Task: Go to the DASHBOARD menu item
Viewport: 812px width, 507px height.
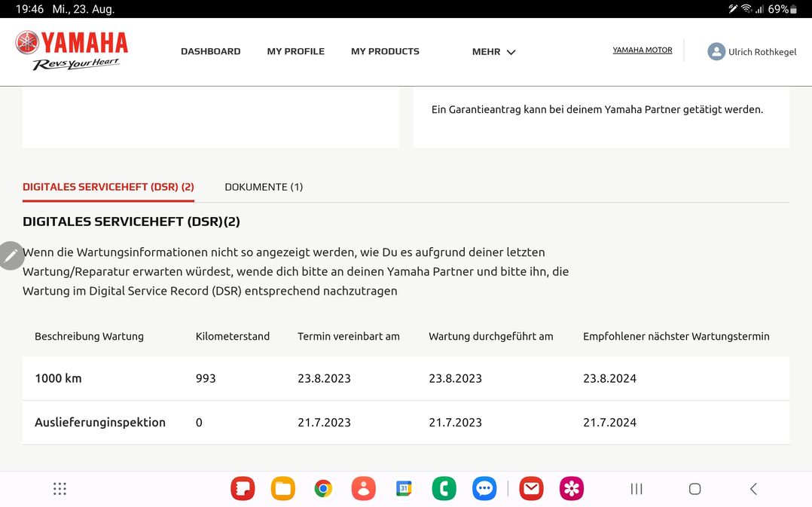Action: click(210, 51)
